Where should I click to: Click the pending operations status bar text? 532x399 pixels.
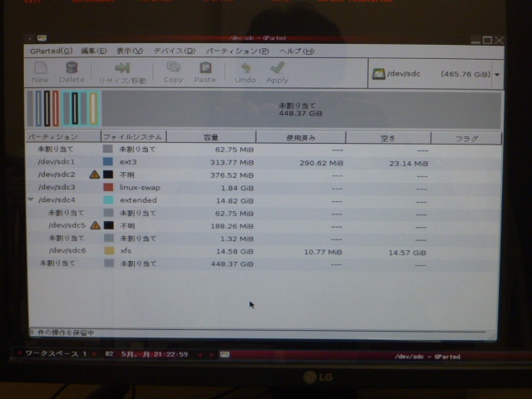[x=62, y=332]
